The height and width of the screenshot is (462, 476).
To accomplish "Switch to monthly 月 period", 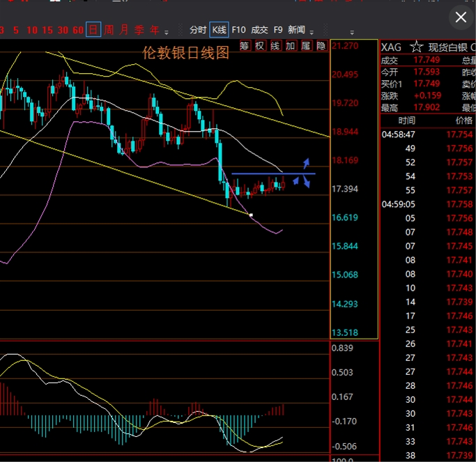I will pyautogui.click(x=124, y=30).
